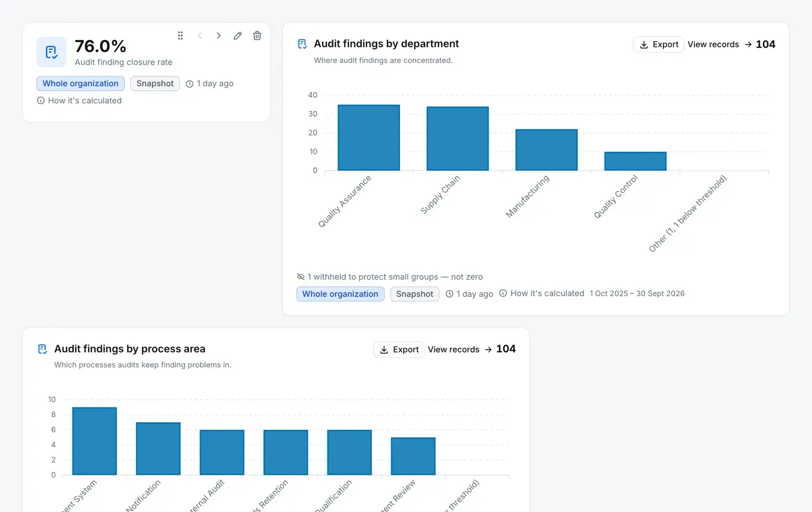The height and width of the screenshot is (512, 812).
Task: Export the Audit findings by process area chart
Action: pos(399,350)
